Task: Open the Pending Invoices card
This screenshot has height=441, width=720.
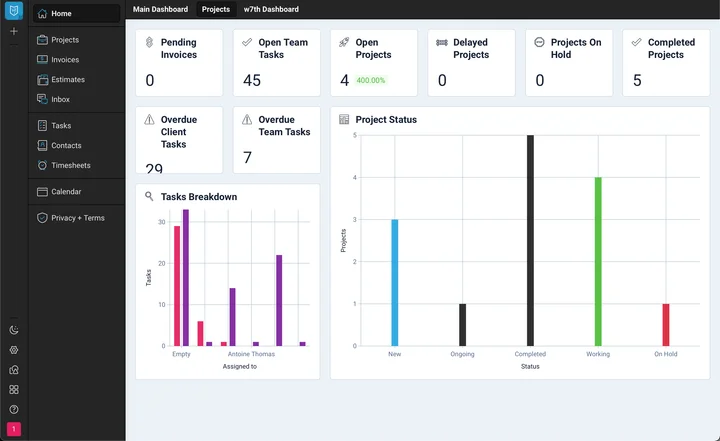Action: [x=178, y=62]
